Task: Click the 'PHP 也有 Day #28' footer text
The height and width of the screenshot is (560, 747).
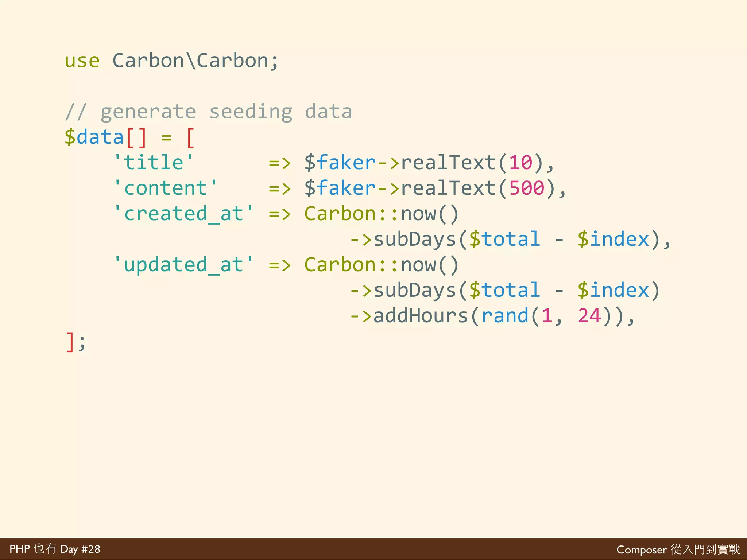Action: click(55, 549)
